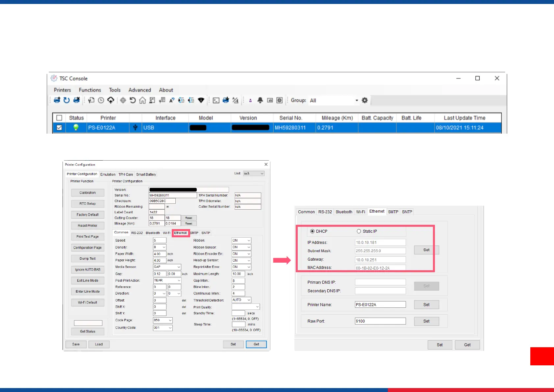
Task: Open the Media Sensor GAP dropdown
Action: [179, 267]
